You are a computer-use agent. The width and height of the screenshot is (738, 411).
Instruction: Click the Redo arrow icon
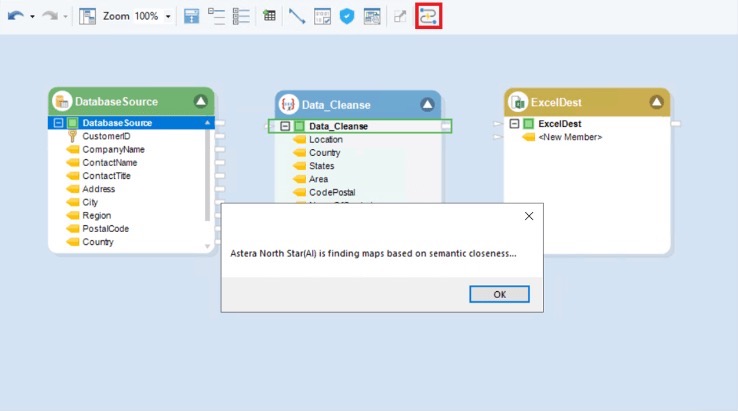(x=50, y=16)
